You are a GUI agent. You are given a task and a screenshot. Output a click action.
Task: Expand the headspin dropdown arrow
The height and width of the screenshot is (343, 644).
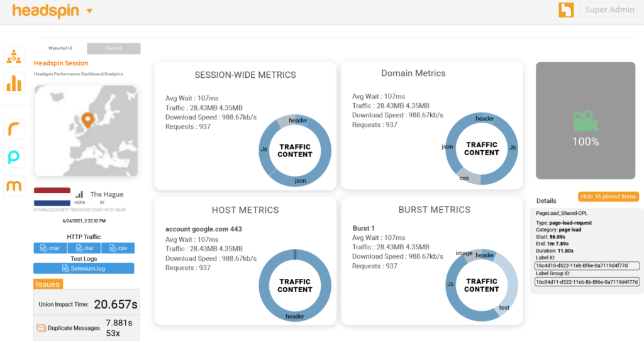[89, 11]
